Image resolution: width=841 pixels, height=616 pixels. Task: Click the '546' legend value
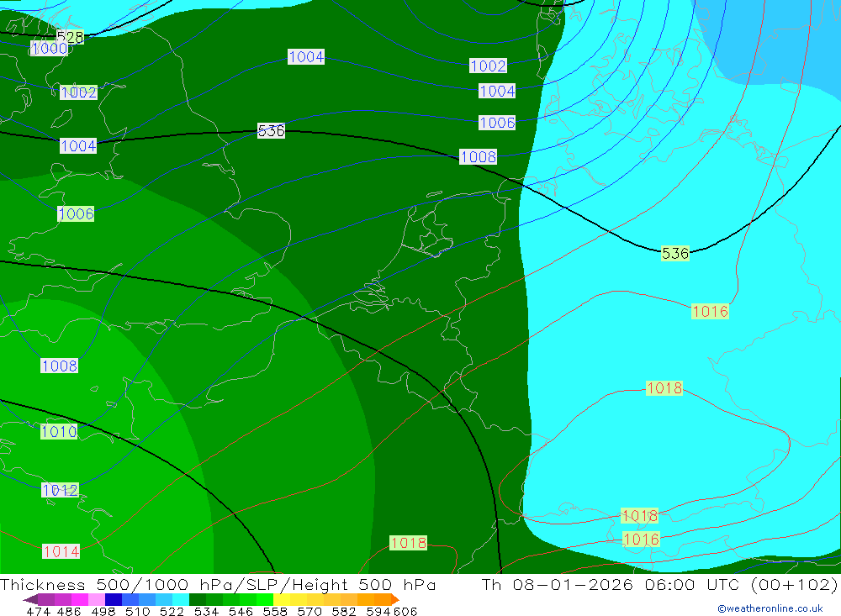click(241, 611)
